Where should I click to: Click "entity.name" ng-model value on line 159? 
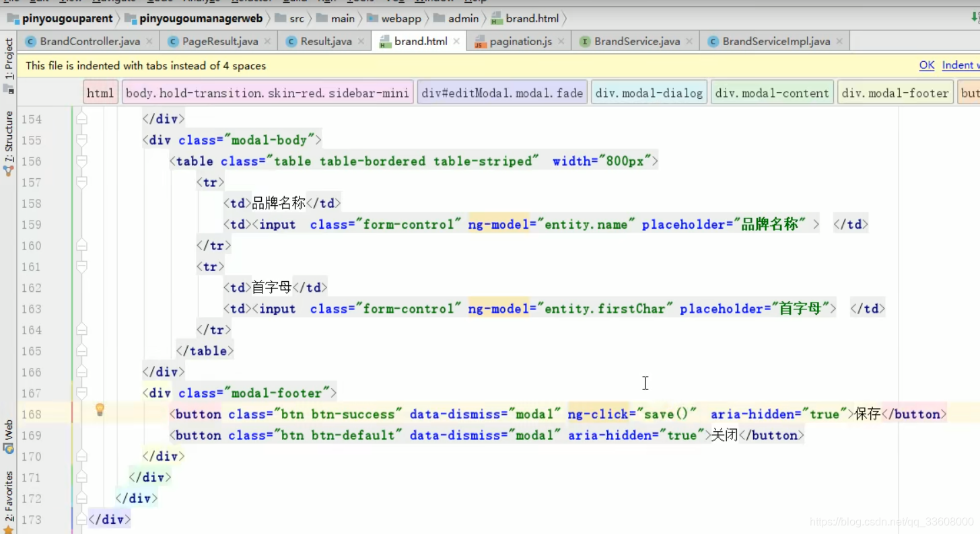586,225
